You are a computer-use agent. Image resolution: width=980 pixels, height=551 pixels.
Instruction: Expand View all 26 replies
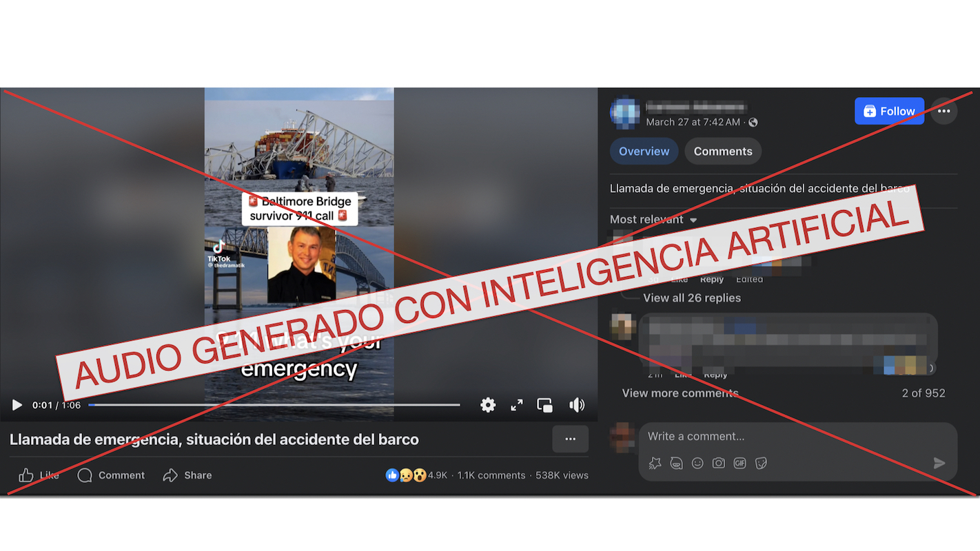click(691, 298)
